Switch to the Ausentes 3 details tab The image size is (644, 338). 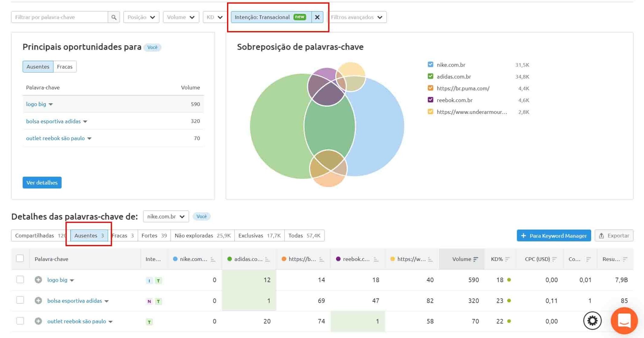coord(89,236)
